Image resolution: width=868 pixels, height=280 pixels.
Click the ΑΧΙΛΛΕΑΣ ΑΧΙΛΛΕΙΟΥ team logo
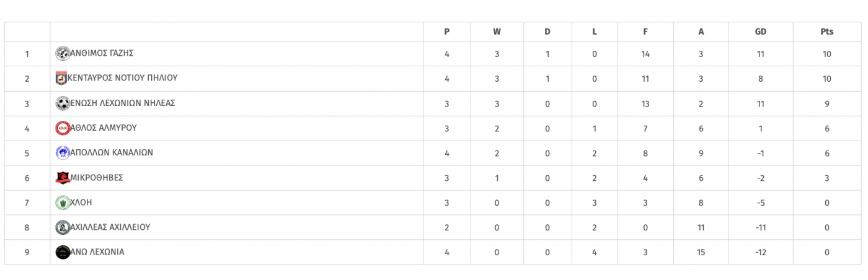[63, 227]
